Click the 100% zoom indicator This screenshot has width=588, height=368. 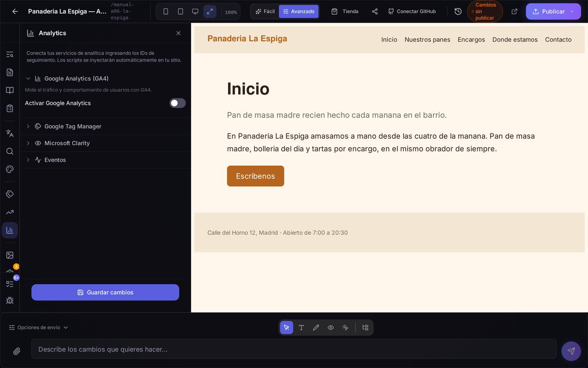[231, 12]
